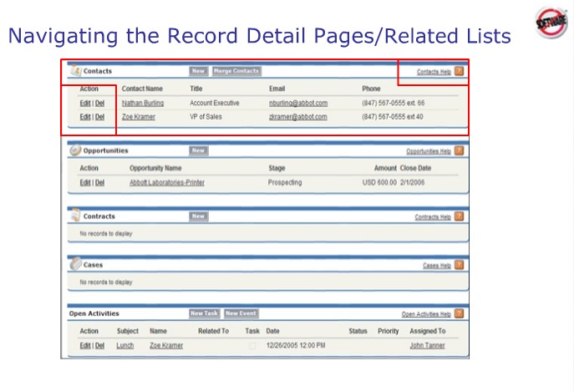Toggle the Task checkbox in Lunch row

(253, 345)
